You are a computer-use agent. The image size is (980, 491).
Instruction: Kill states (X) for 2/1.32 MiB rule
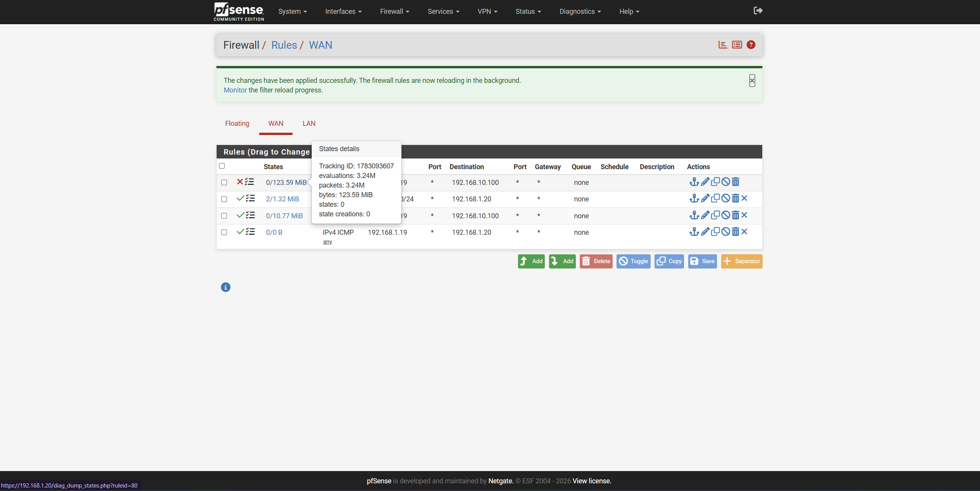744,198
